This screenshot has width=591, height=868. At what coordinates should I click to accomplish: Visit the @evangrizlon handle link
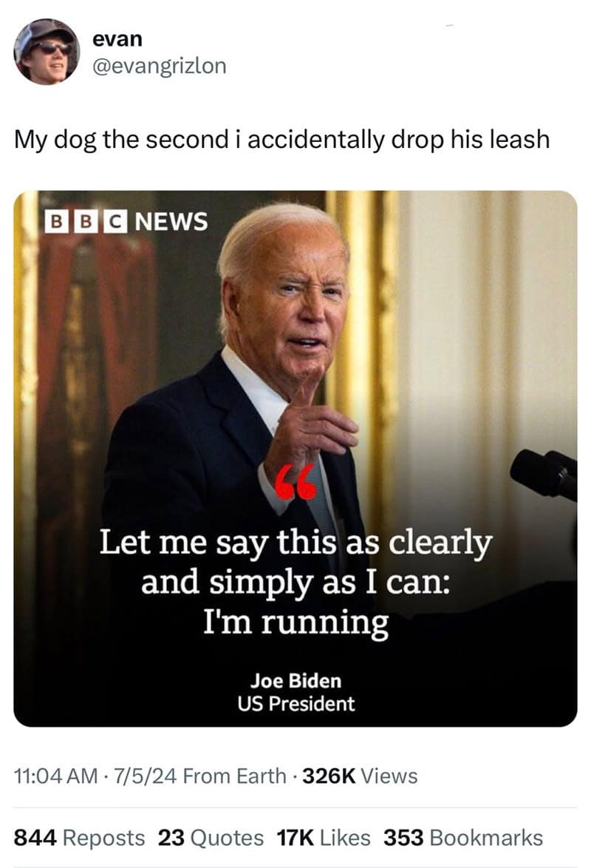pyautogui.click(x=160, y=66)
